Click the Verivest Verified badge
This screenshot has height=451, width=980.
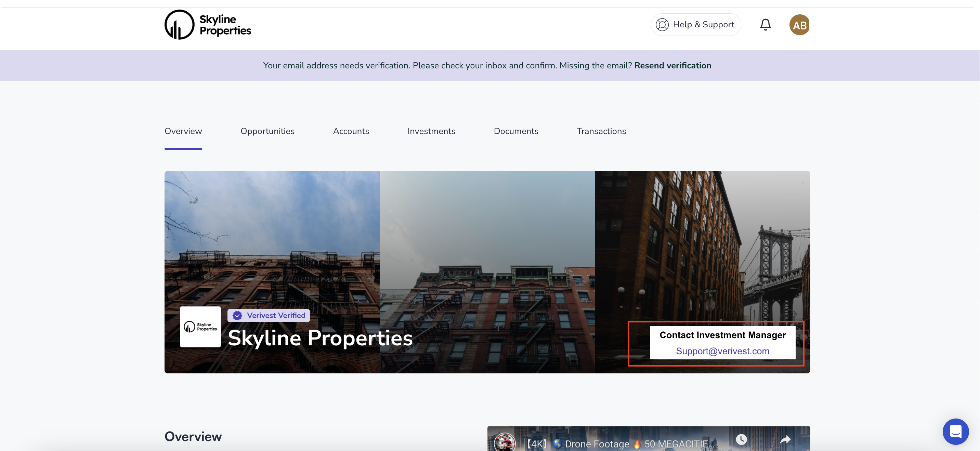[269, 315]
